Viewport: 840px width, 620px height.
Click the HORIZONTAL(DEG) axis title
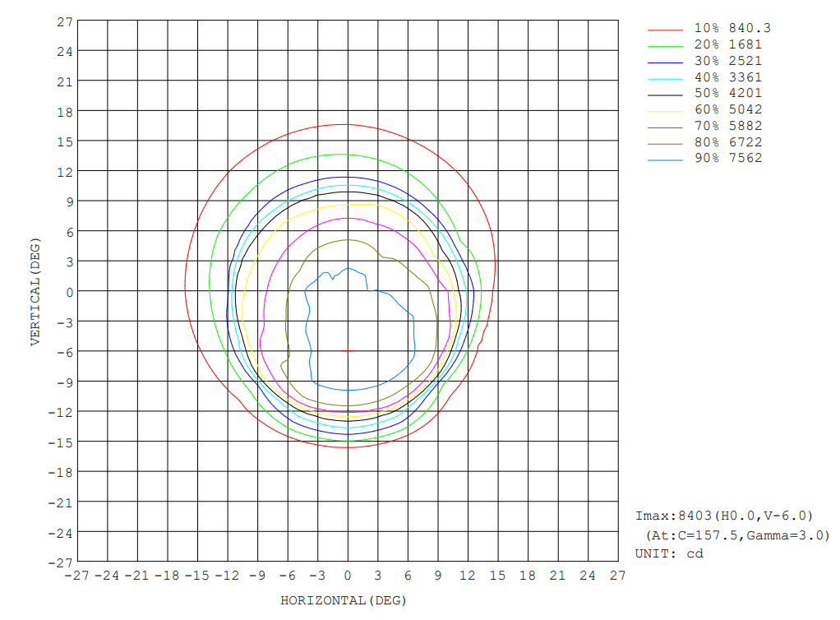coord(344,600)
